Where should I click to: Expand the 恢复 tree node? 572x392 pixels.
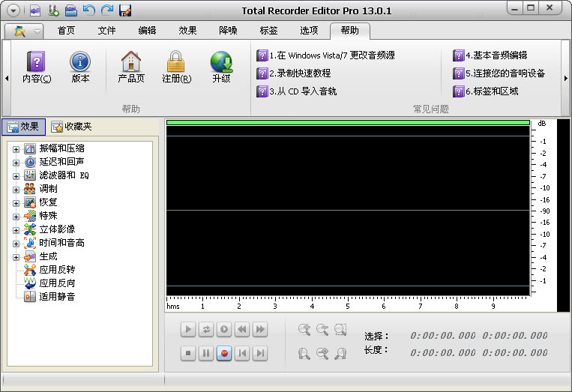tap(16, 203)
